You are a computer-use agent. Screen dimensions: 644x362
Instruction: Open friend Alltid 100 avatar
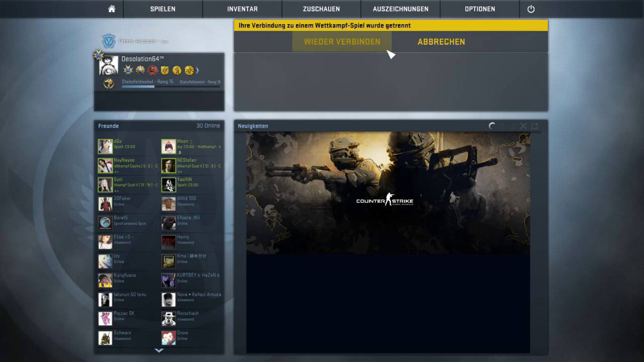tap(169, 204)
